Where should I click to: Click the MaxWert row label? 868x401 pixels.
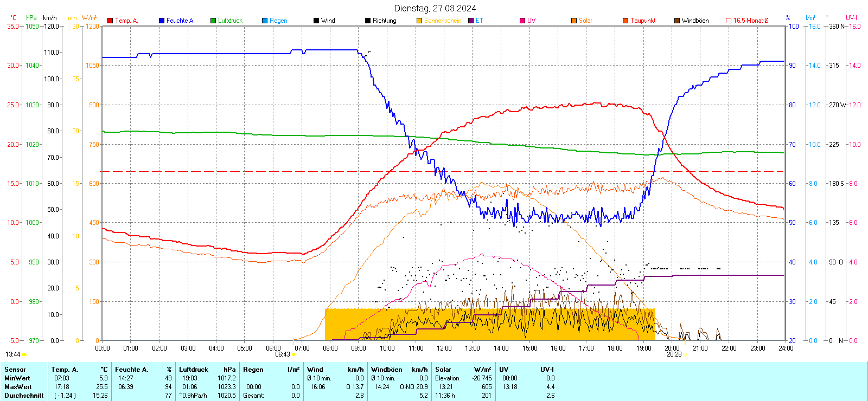click(x=18, y=387)
